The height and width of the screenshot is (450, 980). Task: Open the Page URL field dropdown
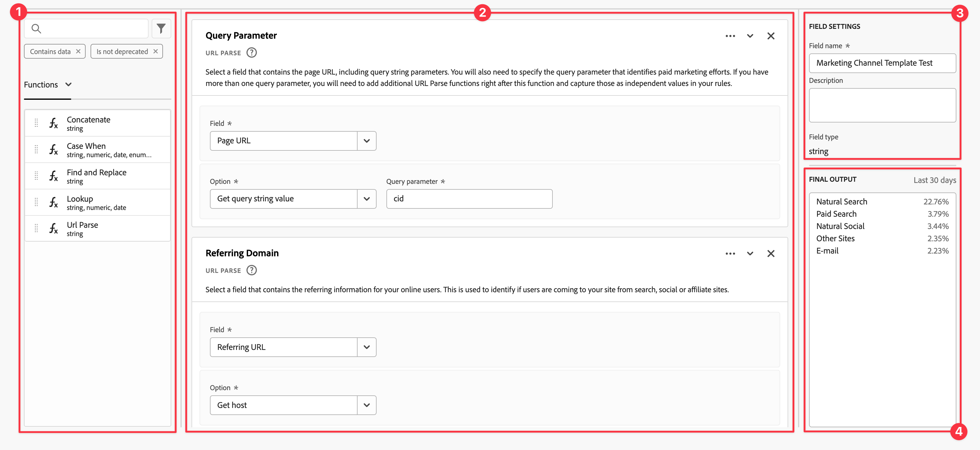pyautogui.click(x=366, y=141)
